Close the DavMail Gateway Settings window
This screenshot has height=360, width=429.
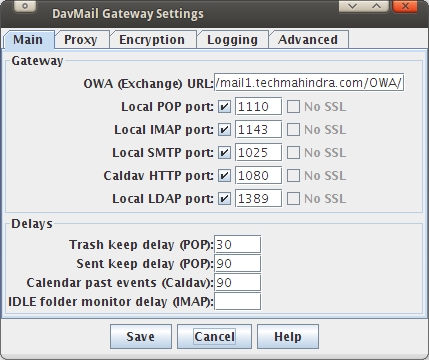[405, 6]
